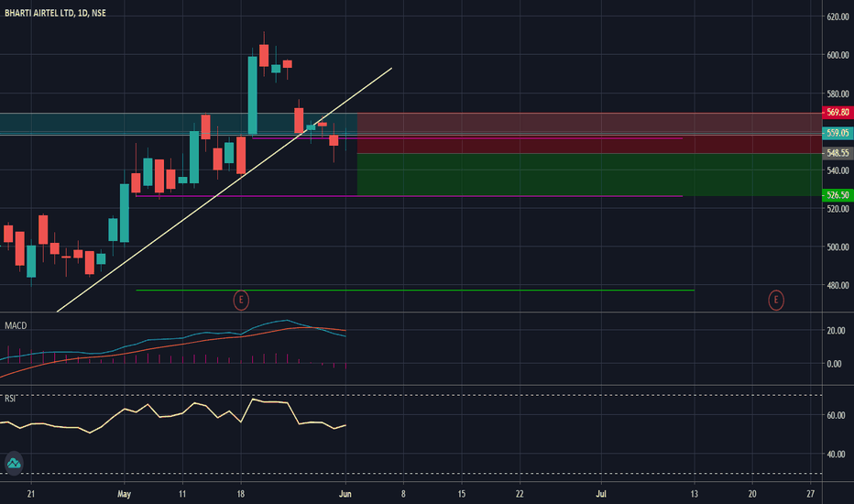This screenshot has height=504, width=854.
Task: Click the 21 date label on time axis
Action: (31, 494)
